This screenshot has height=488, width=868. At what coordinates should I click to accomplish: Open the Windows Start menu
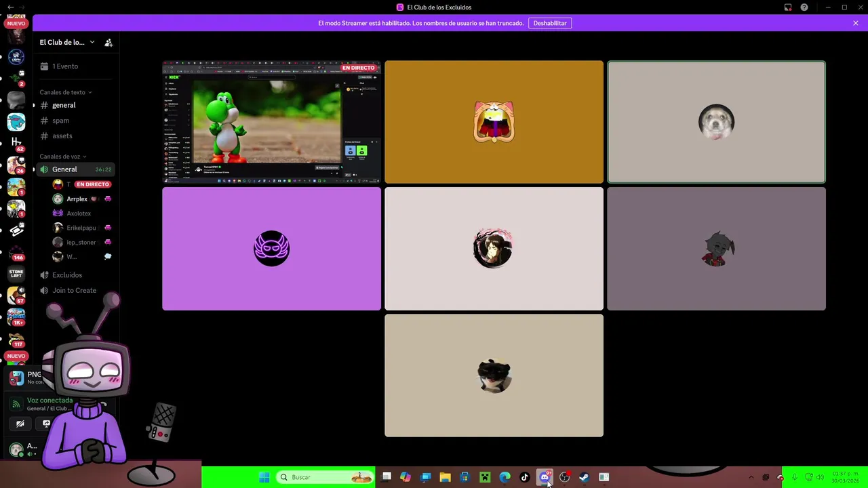[264, 477]
